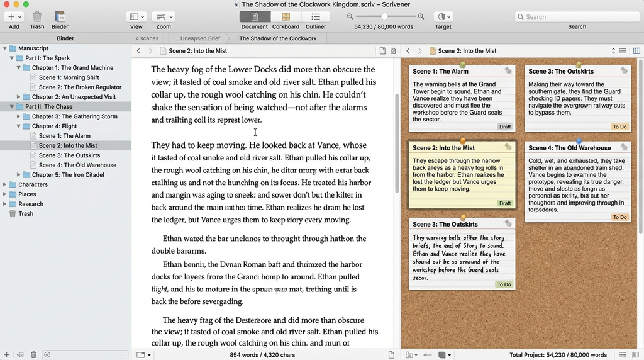This screenshot has width=644, height=360.
Task: Expand Chapter 2: An Unexpected Visit
Action: [x=18, y=97]
